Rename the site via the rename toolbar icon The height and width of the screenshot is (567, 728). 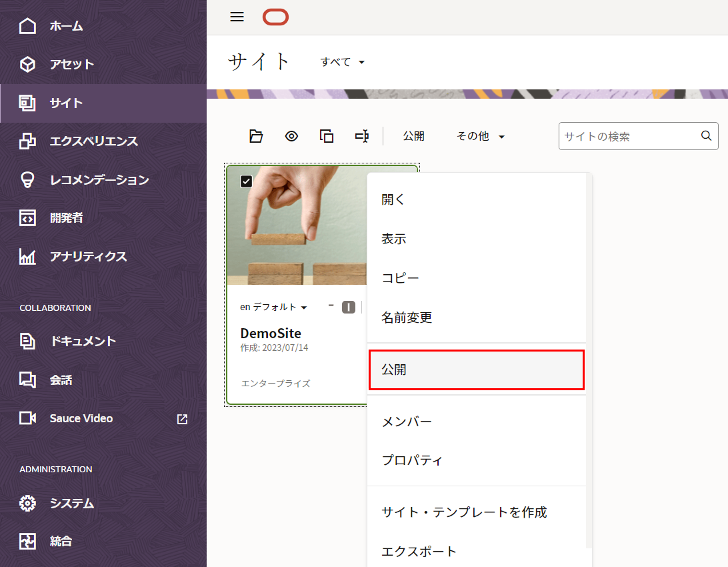coord(362,135)
